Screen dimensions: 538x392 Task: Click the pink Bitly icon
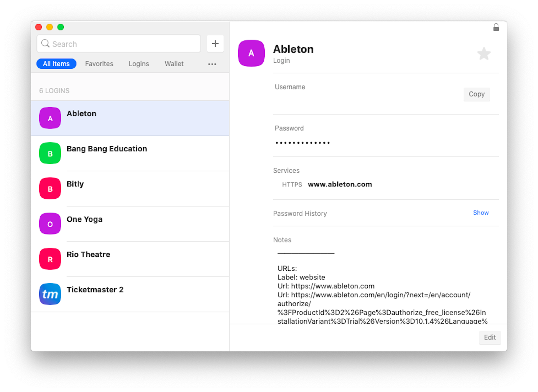[x=50, y=189]
